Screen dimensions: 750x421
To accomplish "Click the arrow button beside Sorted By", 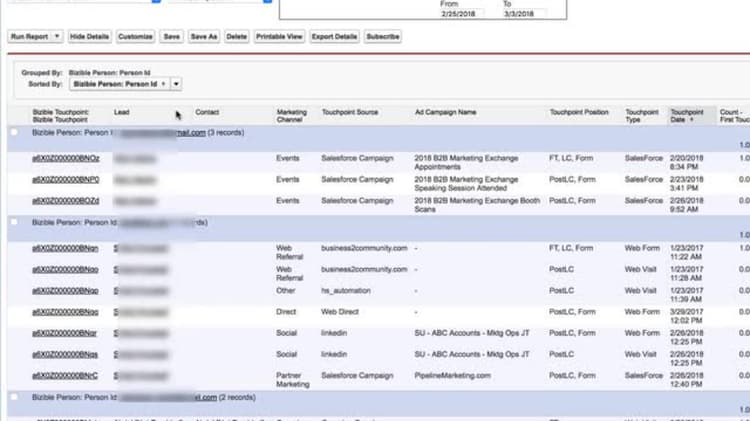I will click(176, 84).
